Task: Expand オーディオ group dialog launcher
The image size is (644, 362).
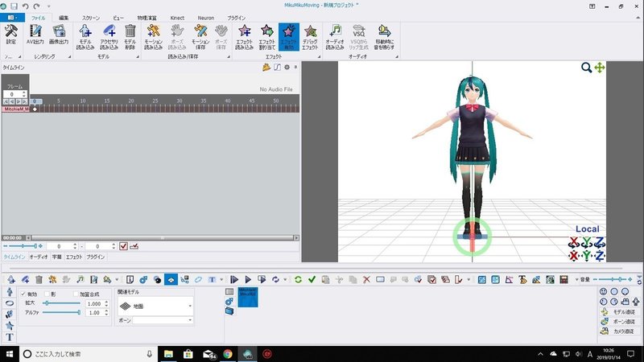Action: [397, 56]
